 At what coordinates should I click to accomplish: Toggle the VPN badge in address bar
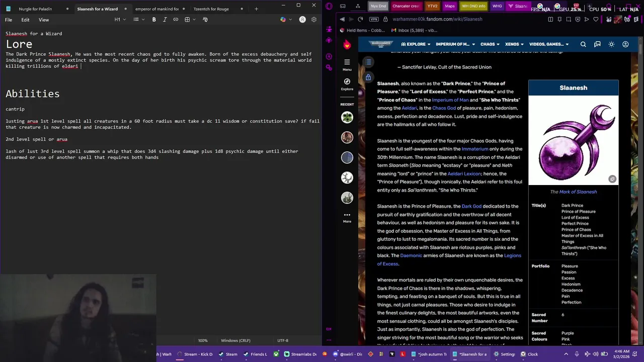pos(373,19)
